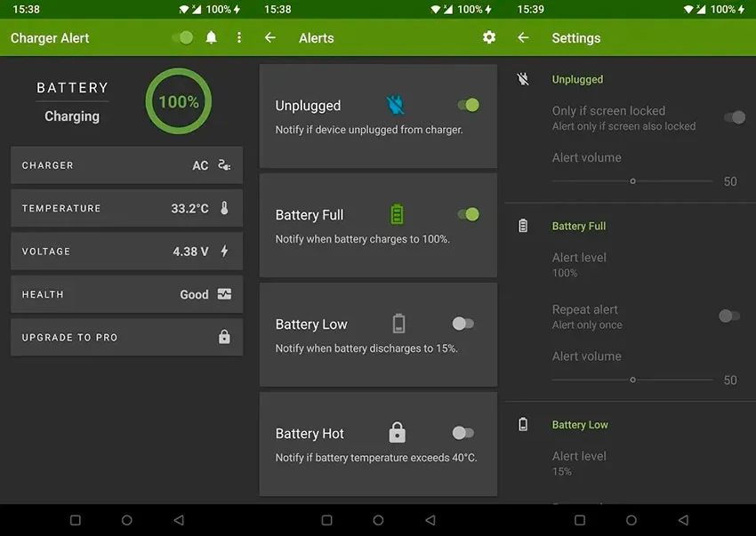Enable the Battery Hot alert switch
Image resolution: width=756 pixels, height=536 pixels.
click(463, 433)
